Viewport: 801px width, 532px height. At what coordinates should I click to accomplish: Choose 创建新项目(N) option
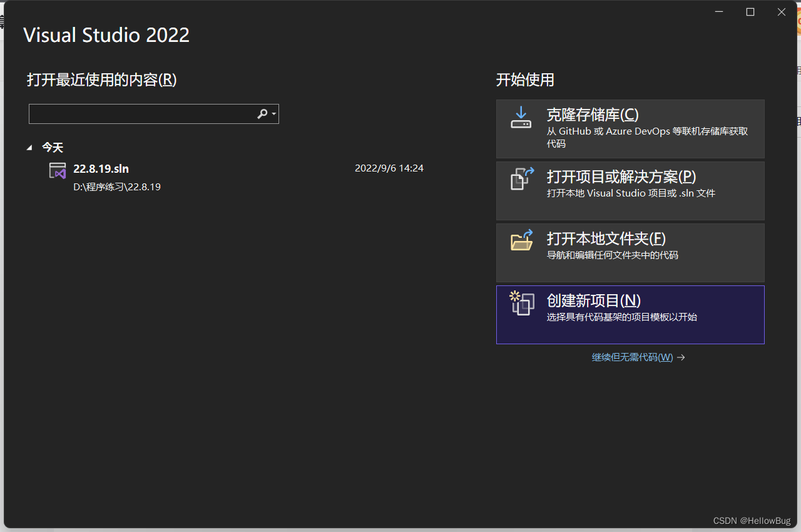[630, 315]
